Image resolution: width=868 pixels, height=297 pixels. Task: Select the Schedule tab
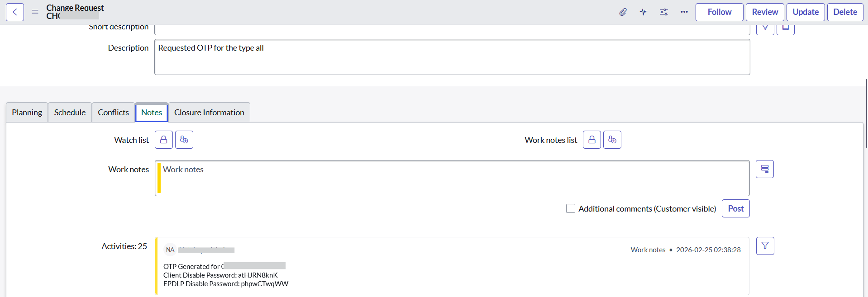pyautogui.click(x=70, y=113)
